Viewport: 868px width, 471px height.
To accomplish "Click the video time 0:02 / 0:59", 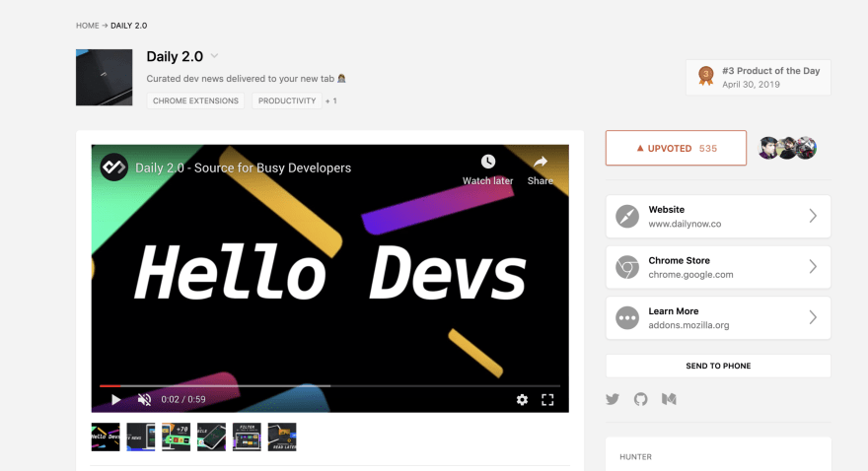I will 183,399.
